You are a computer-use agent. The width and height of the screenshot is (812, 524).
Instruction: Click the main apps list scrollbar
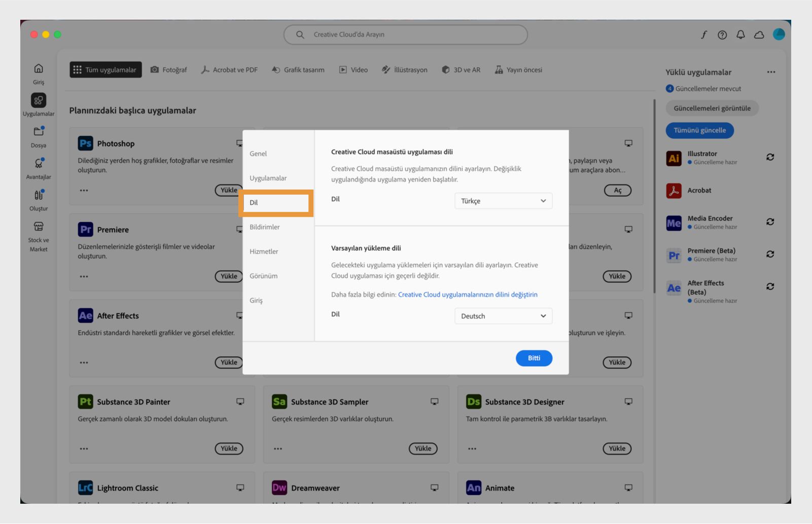point(654,196)
